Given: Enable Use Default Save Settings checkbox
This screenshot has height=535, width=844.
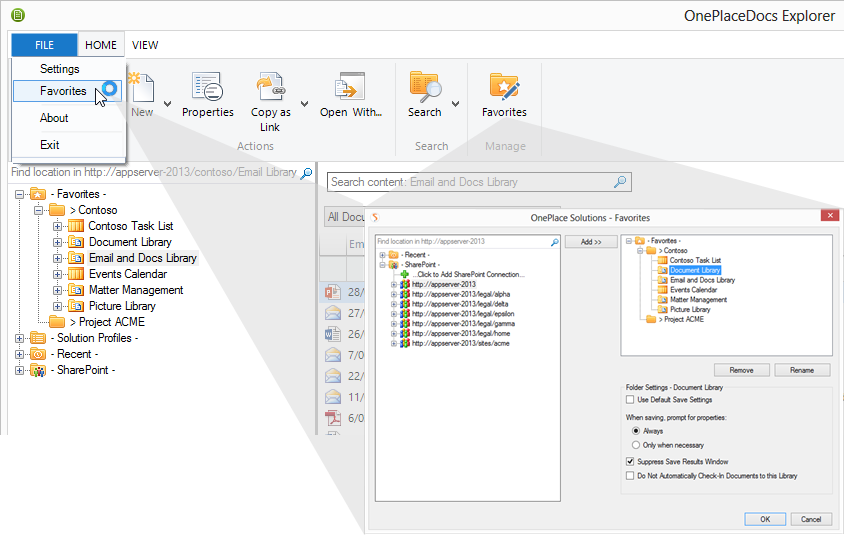Looking at the screenshot, I should click(629, 400).
